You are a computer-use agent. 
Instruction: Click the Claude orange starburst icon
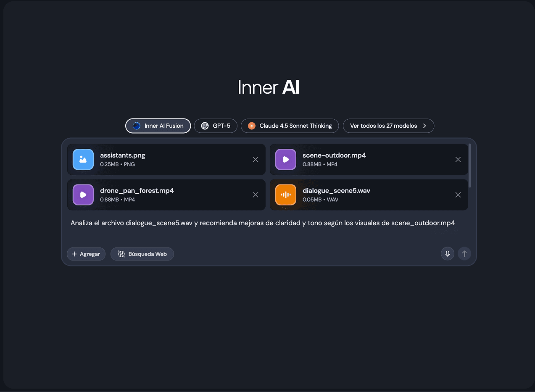(252, 126)
